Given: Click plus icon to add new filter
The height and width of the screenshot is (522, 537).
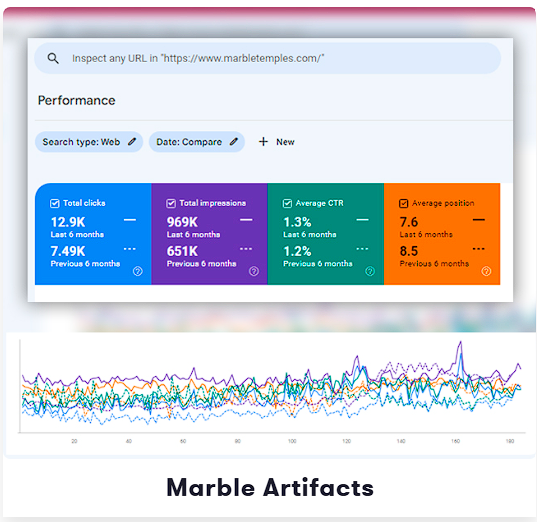Looking at the screenshot, I should point(263,141).
